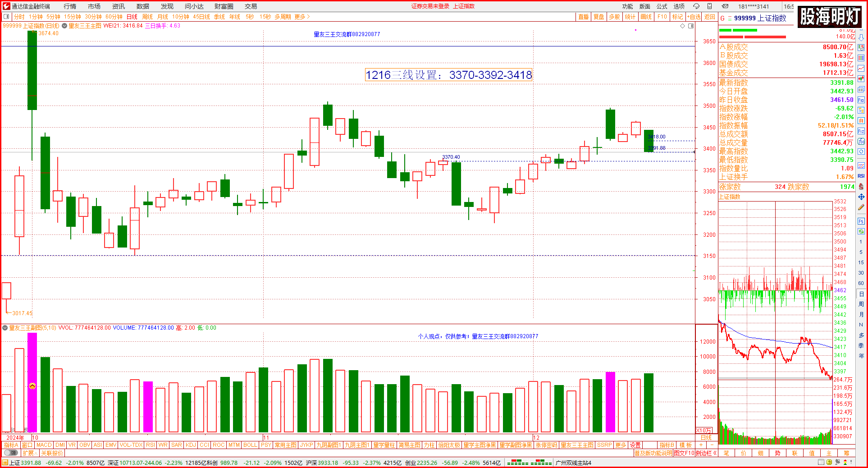This screenshot has height=468, width=868.
Task: Open the 公式 formula menu
Action: [662, 6]
